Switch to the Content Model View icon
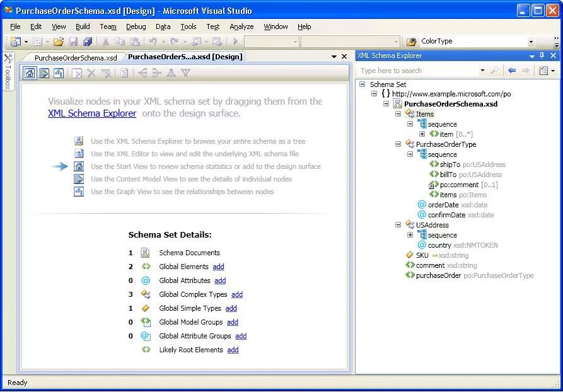Viewport: 563px width, 392px height. tap(44, 73)
